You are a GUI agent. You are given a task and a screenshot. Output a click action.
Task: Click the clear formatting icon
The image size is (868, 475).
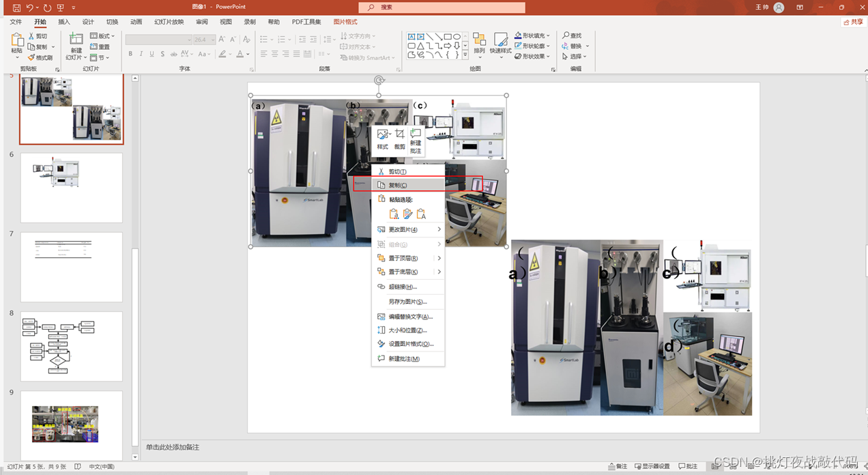pyautogui.click(x=246, y=40)
